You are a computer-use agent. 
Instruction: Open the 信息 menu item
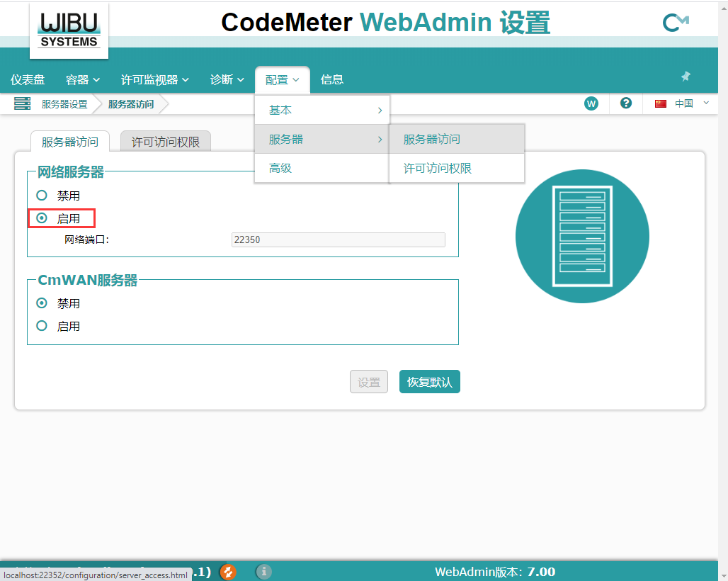pos(332,80)
